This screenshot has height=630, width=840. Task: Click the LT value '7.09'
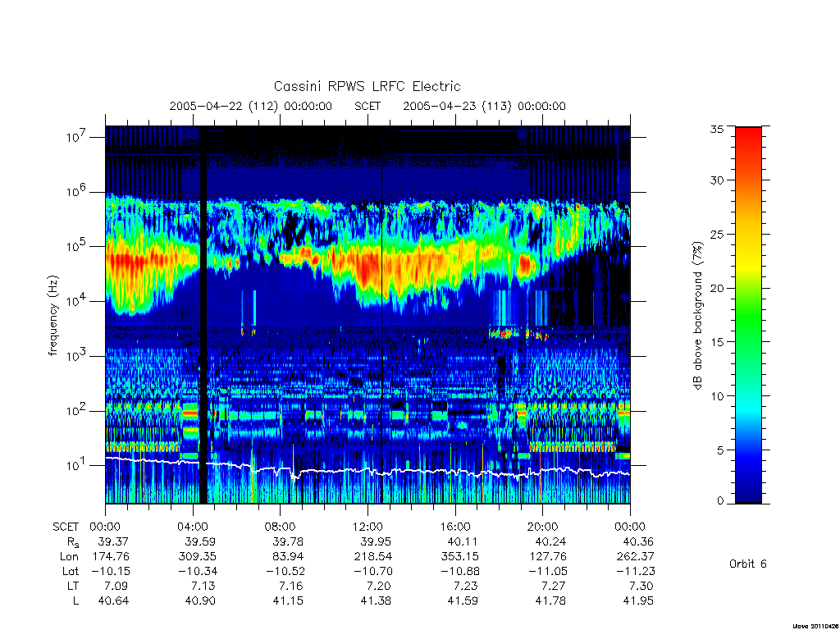(116, 586)
